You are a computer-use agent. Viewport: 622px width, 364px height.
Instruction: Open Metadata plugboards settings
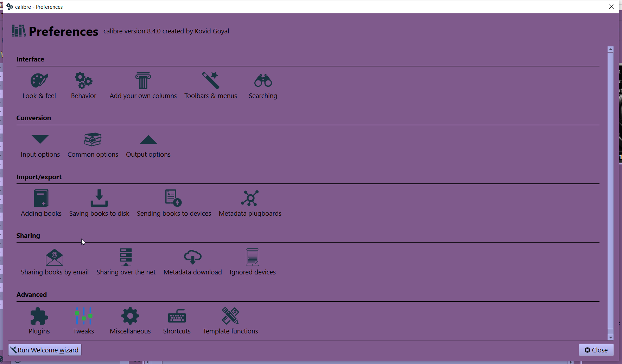point(250,203)
